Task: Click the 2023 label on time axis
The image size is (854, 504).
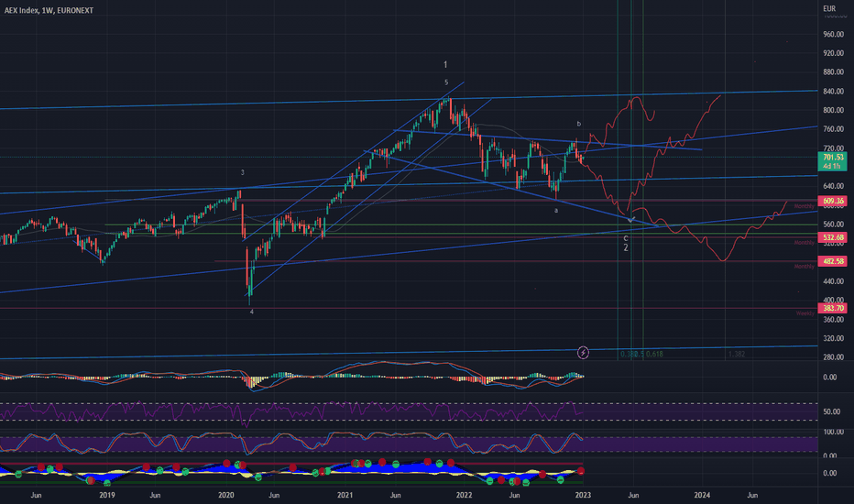Action: 583,495
